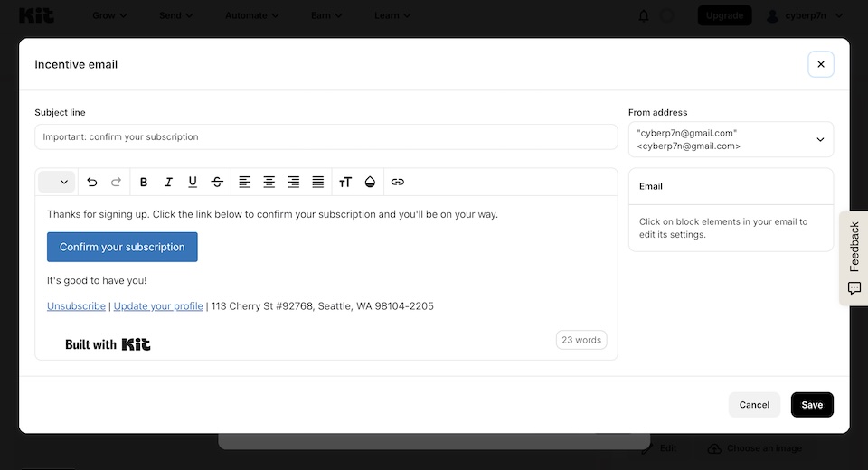Click the redo arrow icon
The image size is (868, 470).
[116, 182]
